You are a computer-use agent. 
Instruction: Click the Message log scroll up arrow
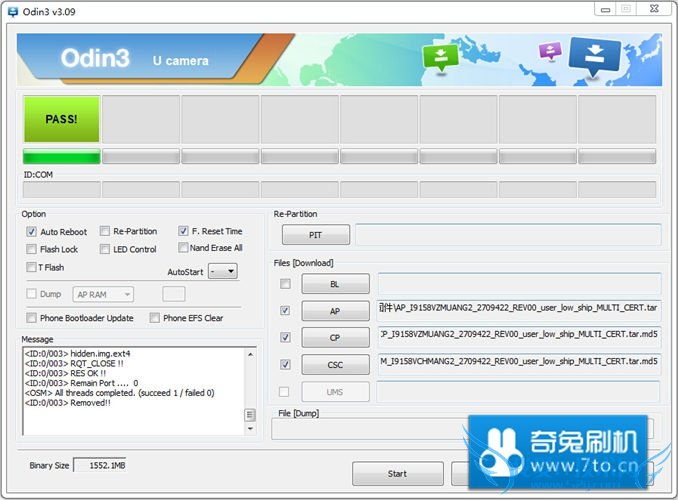(x=250, y=354)
